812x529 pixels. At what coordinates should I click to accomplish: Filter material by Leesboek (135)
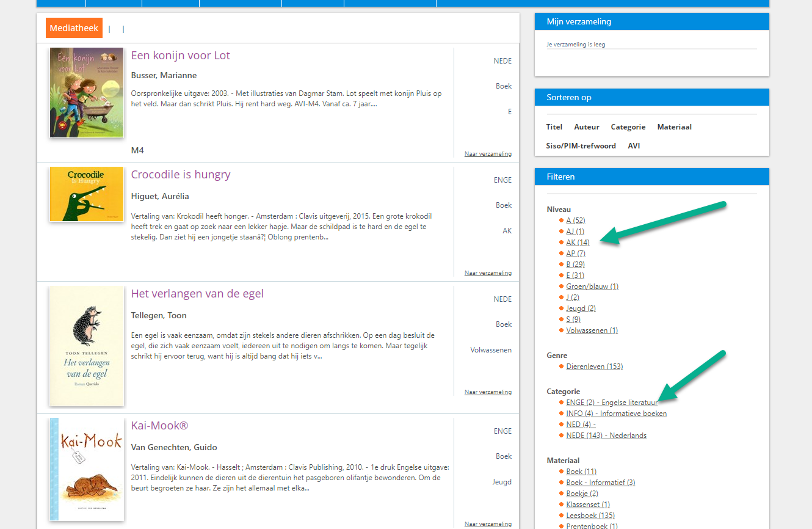point(590,516)
